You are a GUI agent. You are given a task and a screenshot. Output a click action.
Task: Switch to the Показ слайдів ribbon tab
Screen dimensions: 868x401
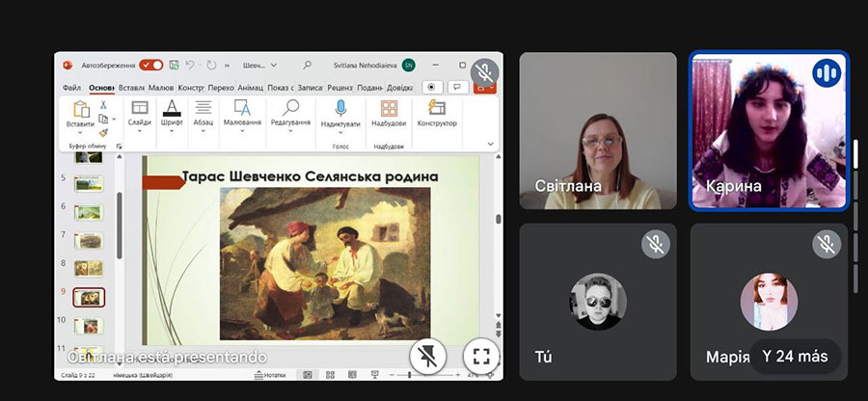pos(280,88)
